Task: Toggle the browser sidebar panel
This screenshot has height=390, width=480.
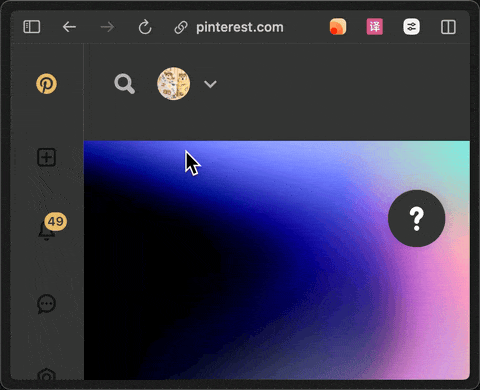Action: (x=32, y=27)
